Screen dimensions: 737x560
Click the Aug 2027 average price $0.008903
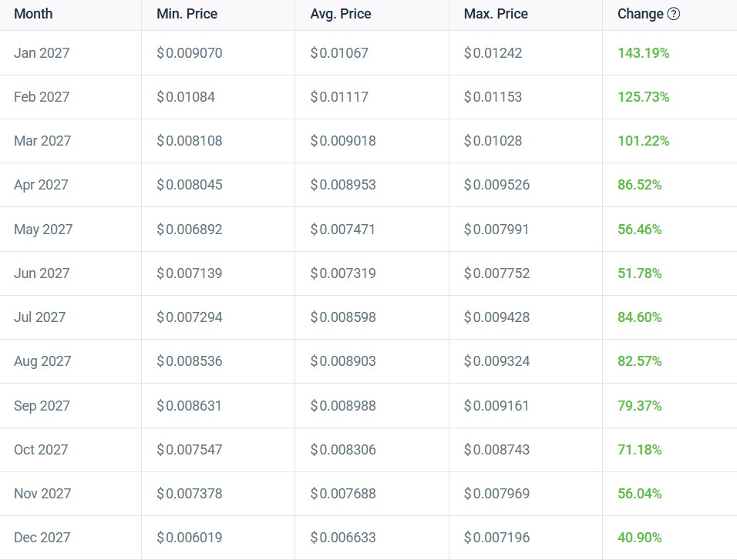pyautogui.click(x=343, y=361)
